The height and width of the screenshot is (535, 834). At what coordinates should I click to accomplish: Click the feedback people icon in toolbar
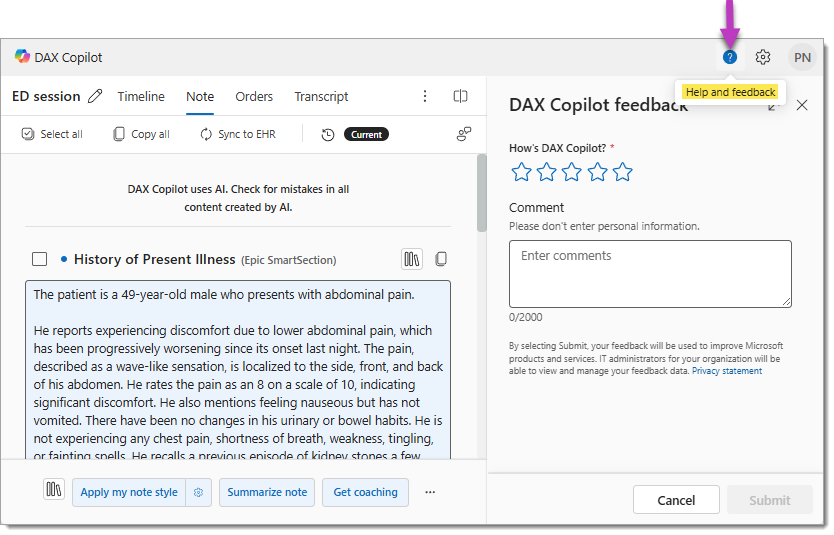pyautogui.click(x=464, y=133)
